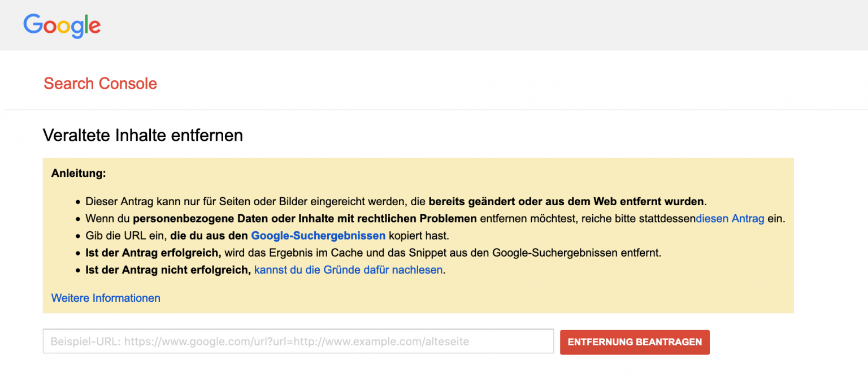Open the Search Console heading link
868x377 pixels.
[100, 84]
